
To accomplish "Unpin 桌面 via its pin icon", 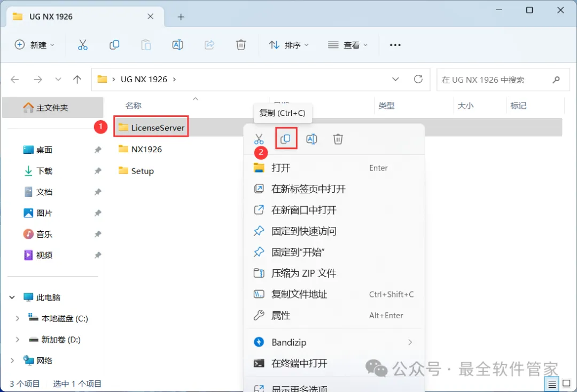I will click(98, 150).
